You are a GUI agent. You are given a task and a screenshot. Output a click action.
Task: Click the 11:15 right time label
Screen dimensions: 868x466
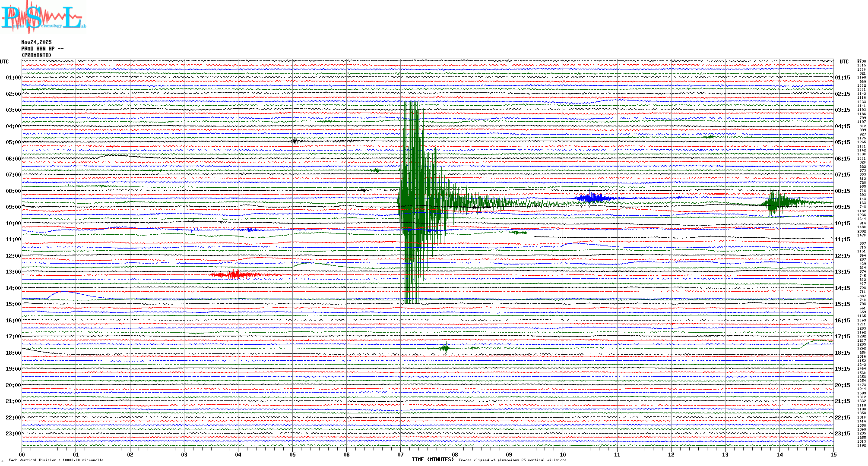(842, 239)
